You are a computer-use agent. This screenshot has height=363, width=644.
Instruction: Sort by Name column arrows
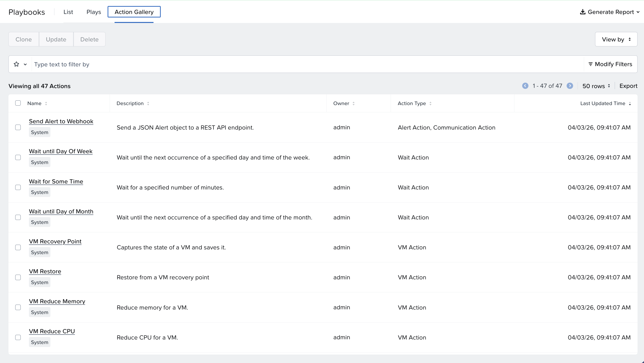[x=46, y=104]
